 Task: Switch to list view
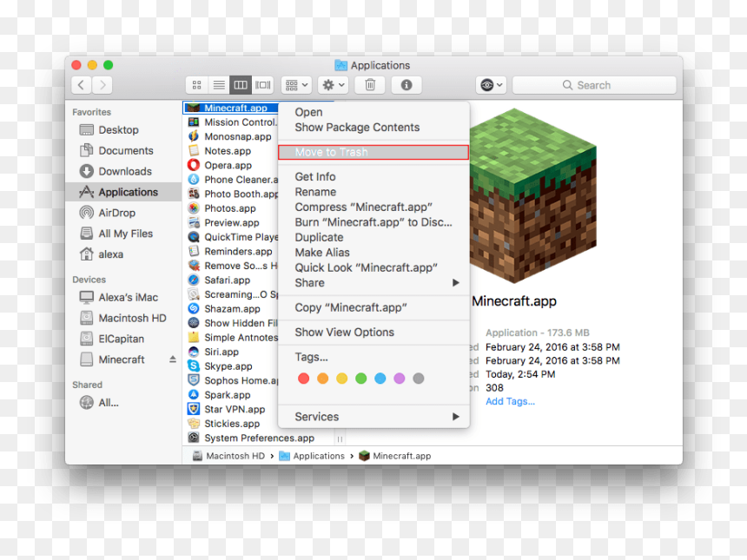[x=219, y=85]
